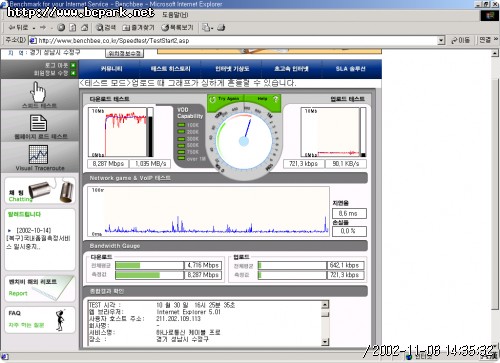Select the 8,6 ms latency value
Screen dimensions: 500x363
(349, 213)
